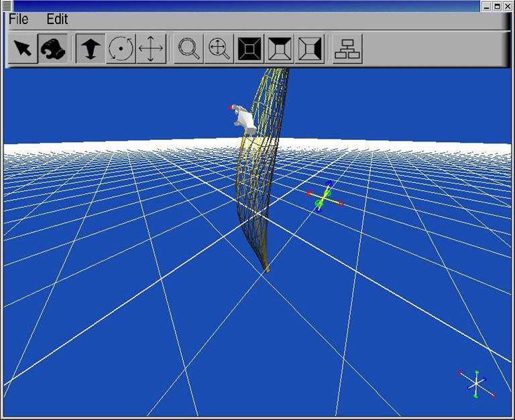Switch to the side perspective view icon
This screenshot has height=420, width=515.
(310, 49)
